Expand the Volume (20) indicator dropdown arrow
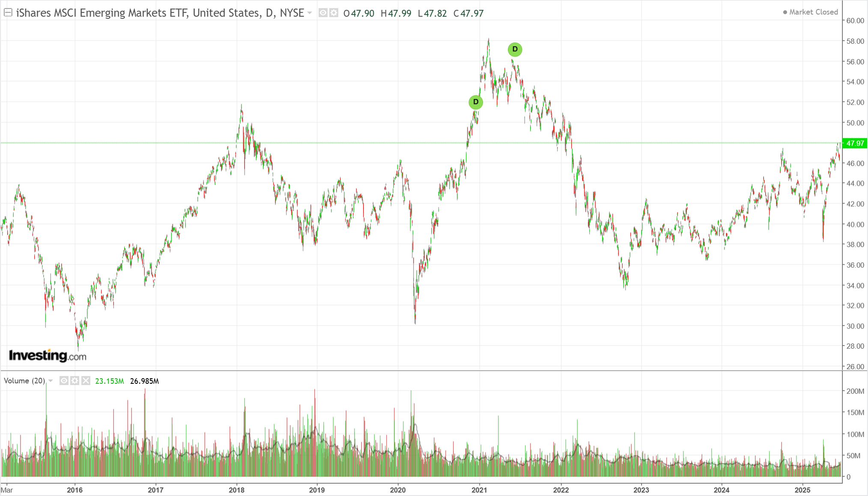The width and height of the screenshot is (868, 496). click(x=51, y=381)
